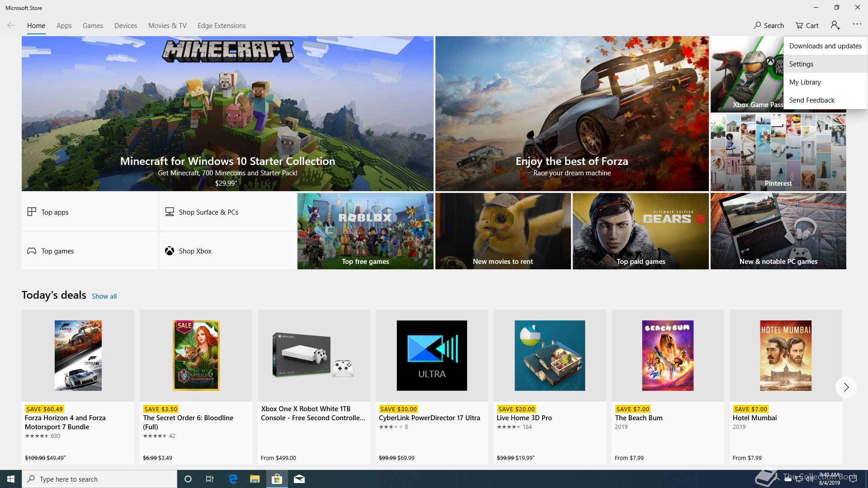Switch to the Apps tab
The image size is (868, 488).
click(x=64, y=26)
